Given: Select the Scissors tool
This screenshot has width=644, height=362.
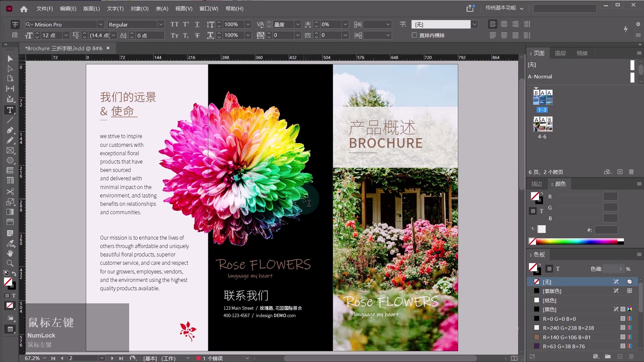Looking at the screenshot, I should 10,192.
